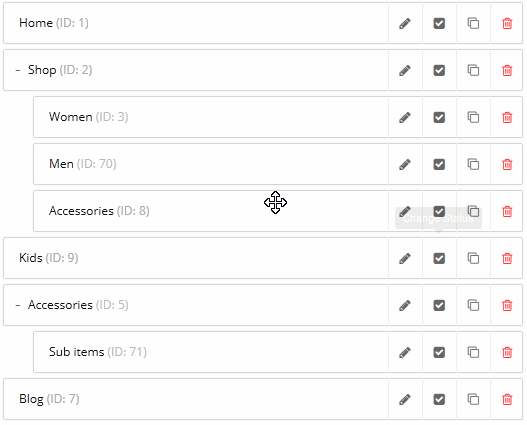
Task: Toggle status checkbox for Home
Action: coord(439,24)
